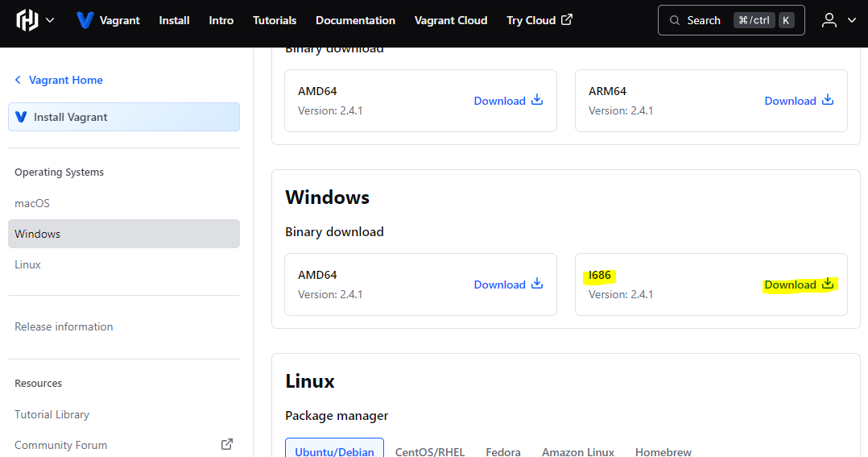Expand the HashiCorp products dropdown chevron
Viewport: 868px width, 457px height.
[50, 20]
